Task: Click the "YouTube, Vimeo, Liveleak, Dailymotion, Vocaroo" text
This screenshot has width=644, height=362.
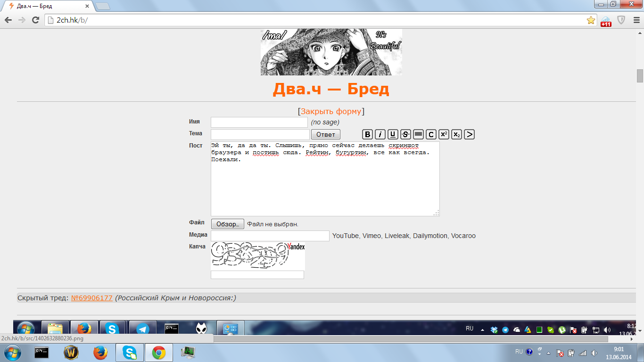Action: [404, 236]
